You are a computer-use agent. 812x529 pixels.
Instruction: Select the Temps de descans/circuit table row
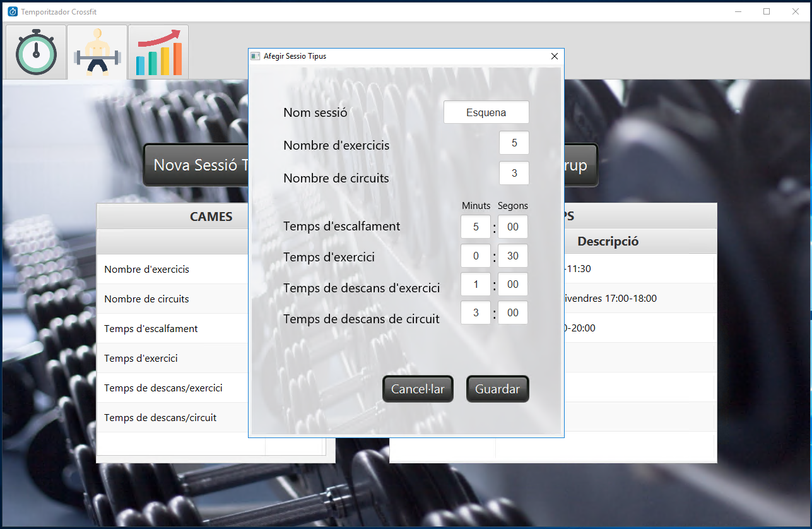(173, 417)
